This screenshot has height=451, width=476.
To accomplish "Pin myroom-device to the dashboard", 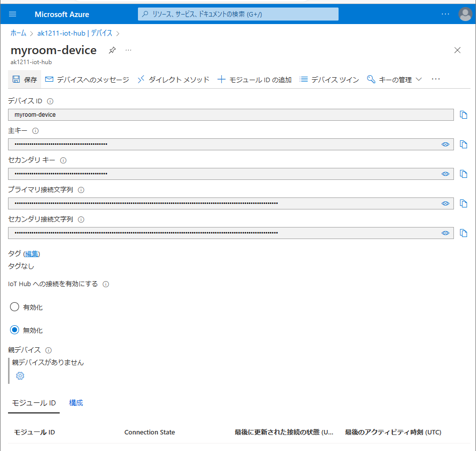I will [x=112, y=50].
